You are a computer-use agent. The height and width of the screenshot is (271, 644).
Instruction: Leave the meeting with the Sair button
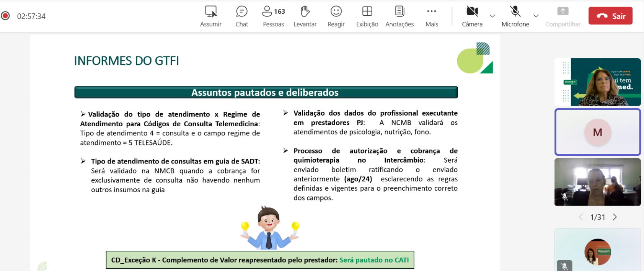[610, 16]
